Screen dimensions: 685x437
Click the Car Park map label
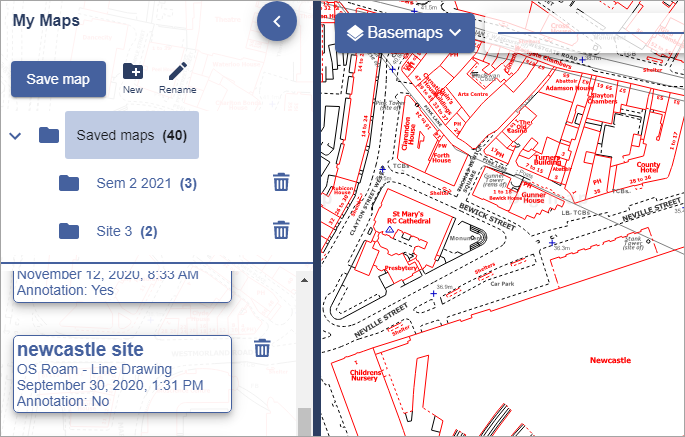coord(502,284)
